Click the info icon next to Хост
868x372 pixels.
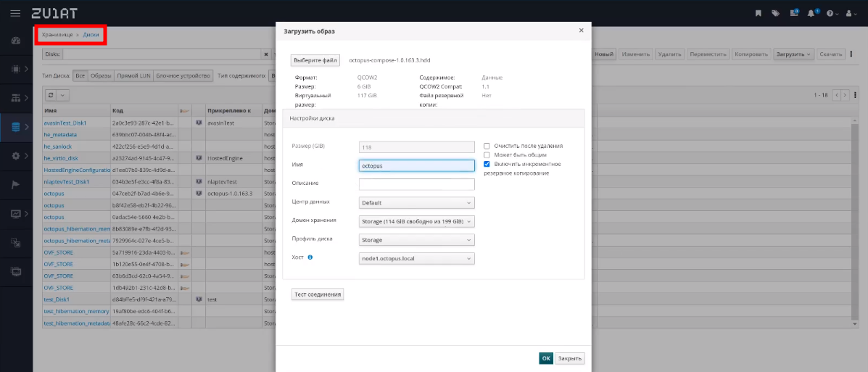click(x=310, y=257)
